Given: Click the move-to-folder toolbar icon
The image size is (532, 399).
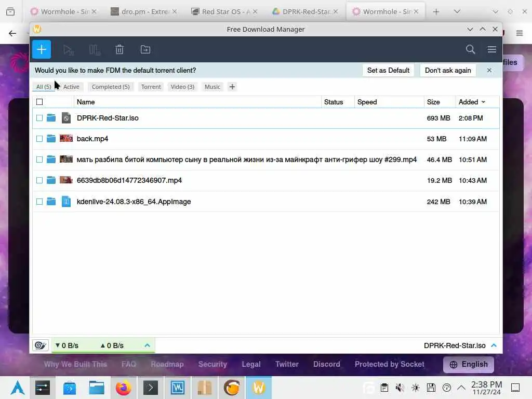Looking at the screenshot, I should click(145, 49).
